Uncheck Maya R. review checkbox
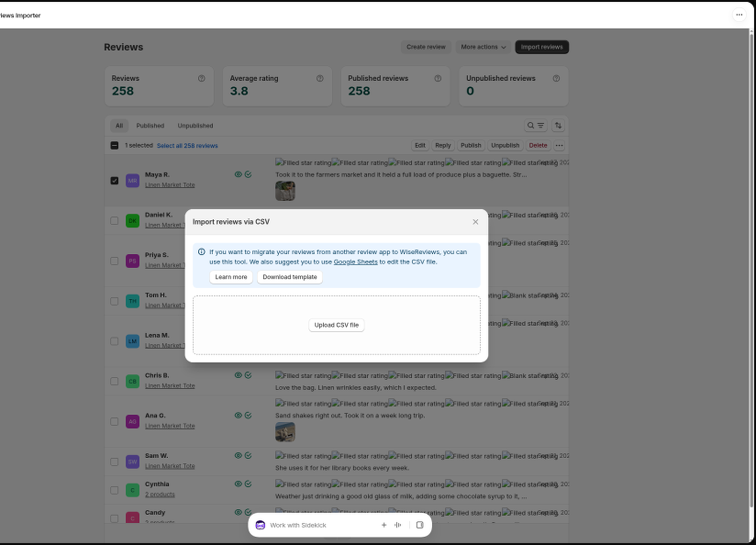Screen dimensions: 756x545 pos(114,181)
